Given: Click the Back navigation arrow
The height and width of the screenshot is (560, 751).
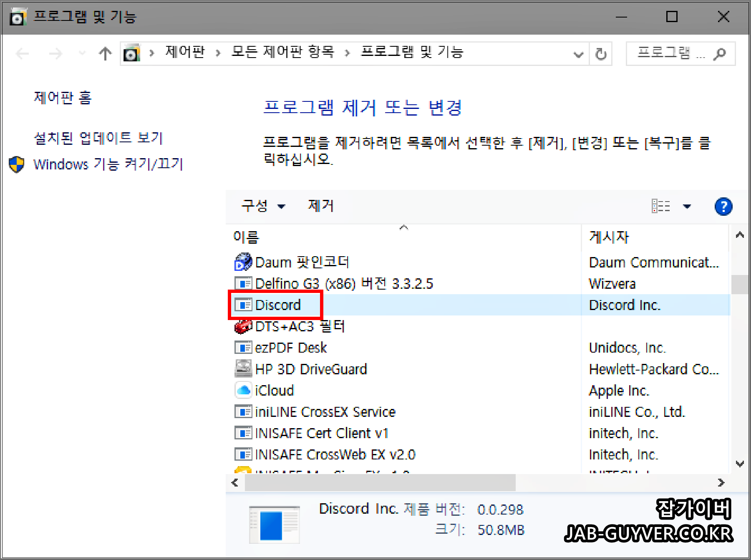Looking at the screenshot, I should coord(22,53).
